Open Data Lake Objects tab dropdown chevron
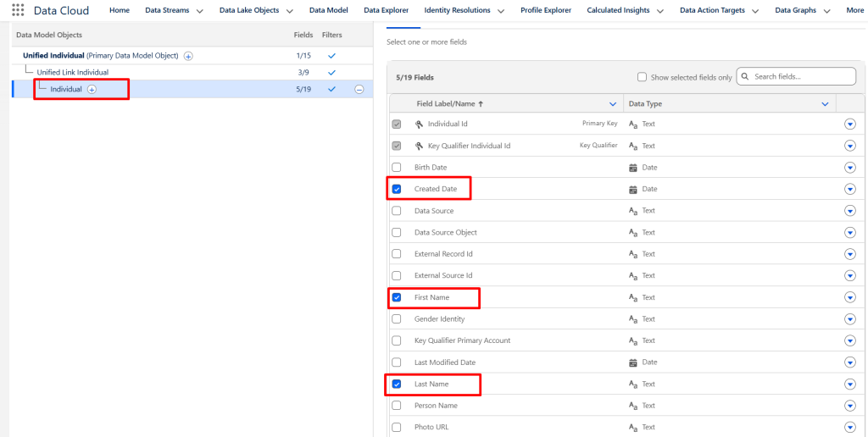The height and width of the screenshot is (437, 868). click(x=290, y=10)
